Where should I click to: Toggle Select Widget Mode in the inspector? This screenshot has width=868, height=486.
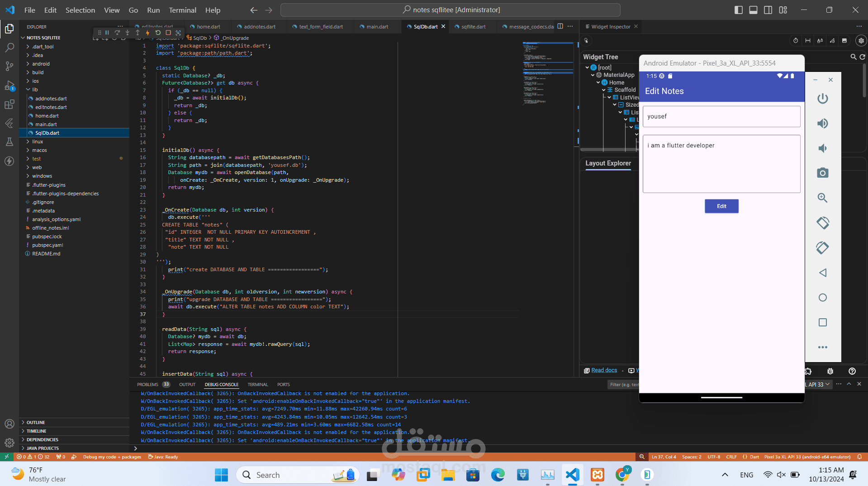(586, 41)
